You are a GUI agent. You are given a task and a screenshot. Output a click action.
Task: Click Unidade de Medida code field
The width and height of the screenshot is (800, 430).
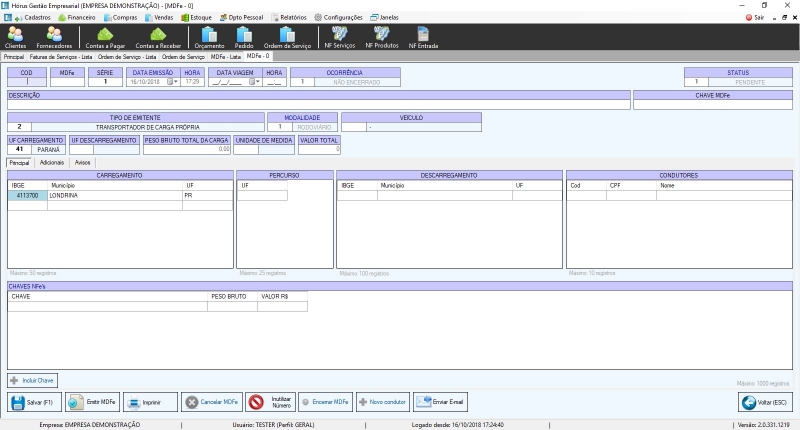click(x=246, y=149)
